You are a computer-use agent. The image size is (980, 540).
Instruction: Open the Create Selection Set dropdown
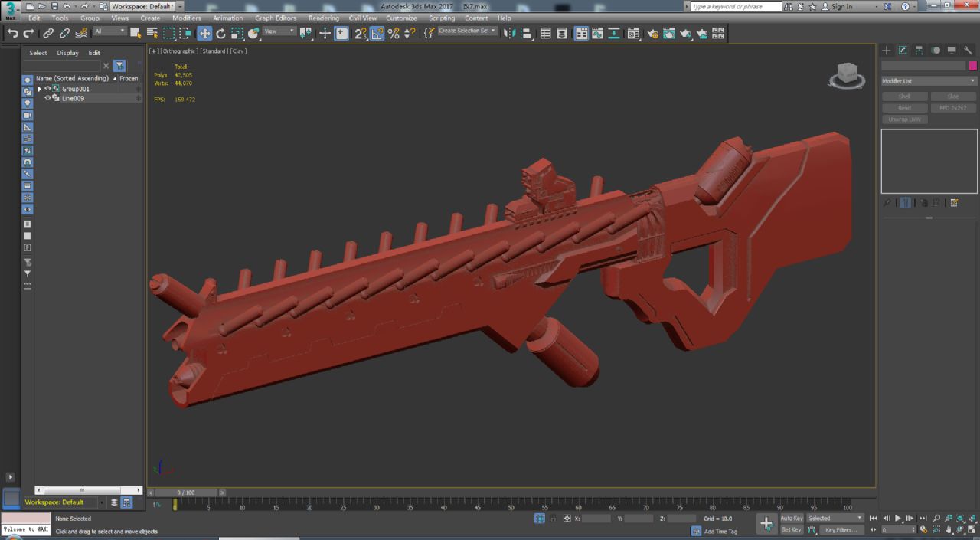click(467, 31)
